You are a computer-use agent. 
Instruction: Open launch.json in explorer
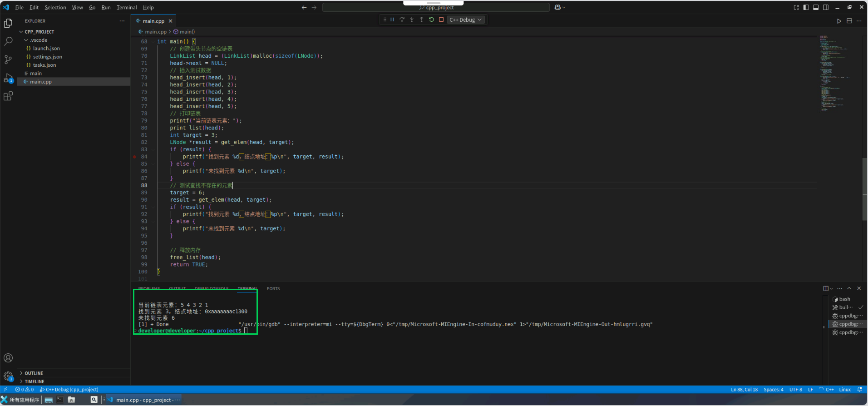[x=46, y=49]
